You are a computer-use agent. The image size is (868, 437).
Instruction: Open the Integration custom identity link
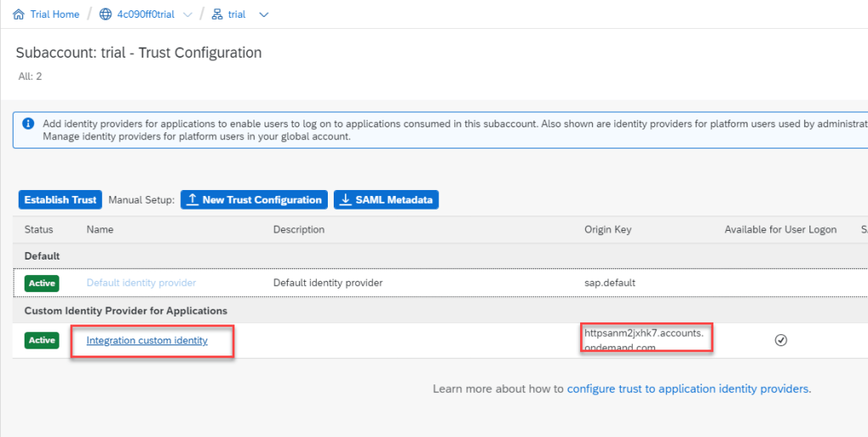click(x=147, y=340)
